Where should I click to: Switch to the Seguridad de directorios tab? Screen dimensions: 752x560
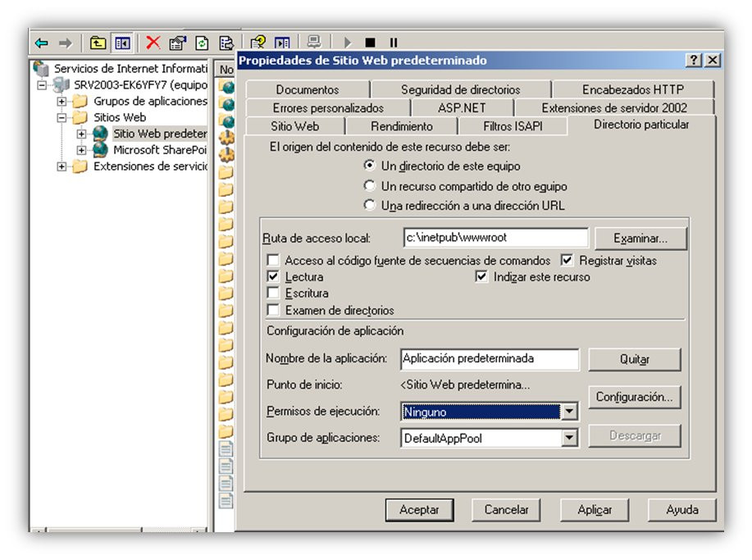coord(460,89)
